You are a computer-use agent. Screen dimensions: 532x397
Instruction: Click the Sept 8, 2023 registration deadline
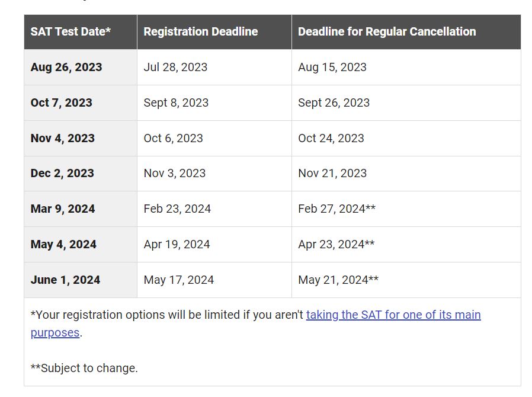[176, 103]
